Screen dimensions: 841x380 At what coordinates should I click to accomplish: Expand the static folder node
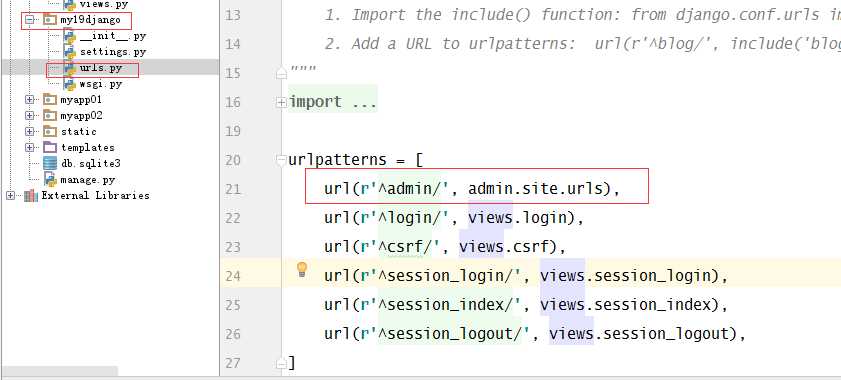(29, 131)
